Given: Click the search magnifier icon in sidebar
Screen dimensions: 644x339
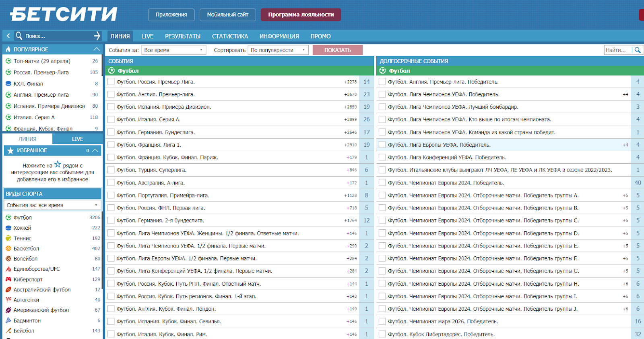Looking at the screenshot, I should (x=19, y=36).
